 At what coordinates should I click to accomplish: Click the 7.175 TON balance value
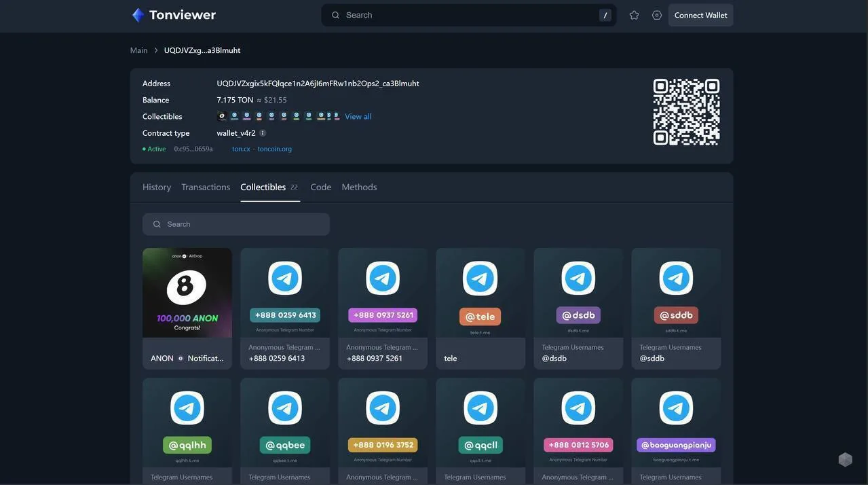(x=235, y=100)
